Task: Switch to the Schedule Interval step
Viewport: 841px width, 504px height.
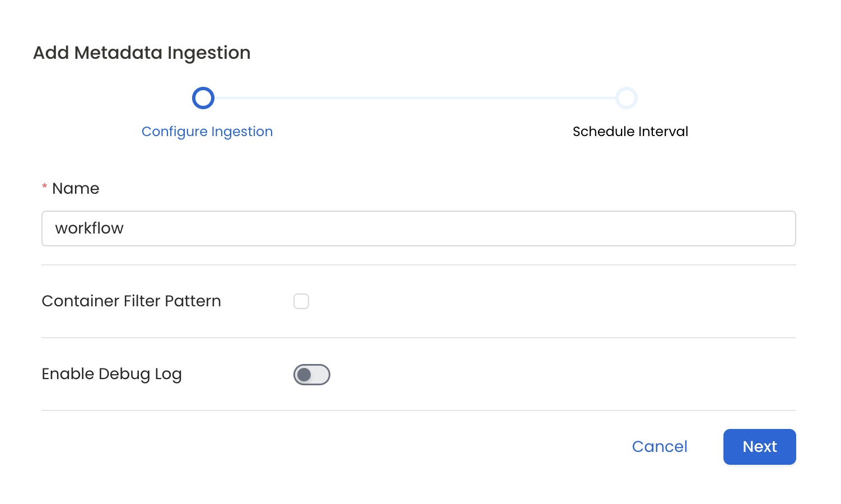Action: (x=630, y=131)
